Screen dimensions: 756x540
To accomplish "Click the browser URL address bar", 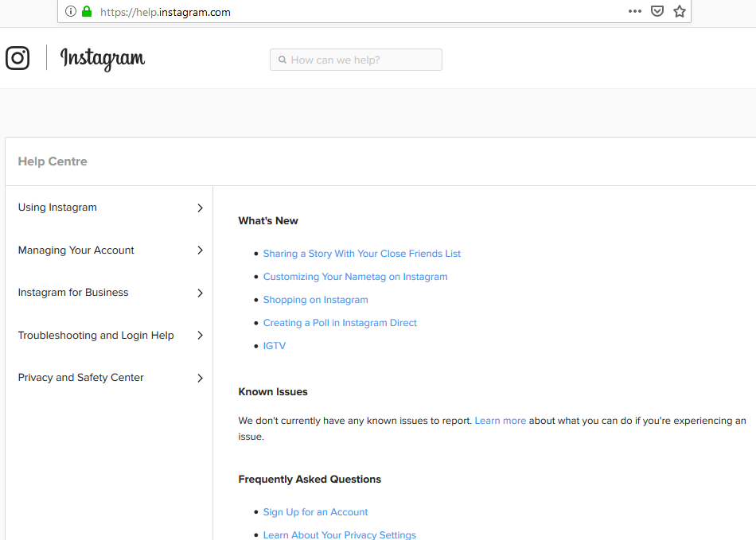I will tap(358, 12).
